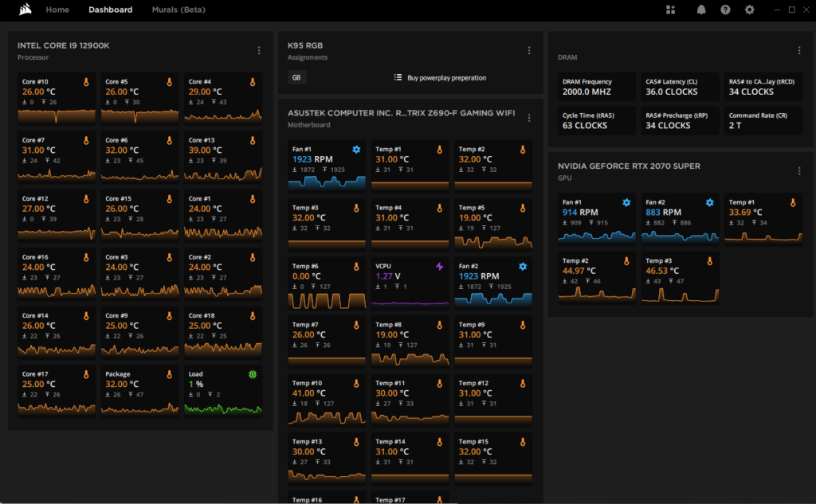Open the help question mark icon
The width and height of the screenshot is (816, 504).
click(725, 10)
